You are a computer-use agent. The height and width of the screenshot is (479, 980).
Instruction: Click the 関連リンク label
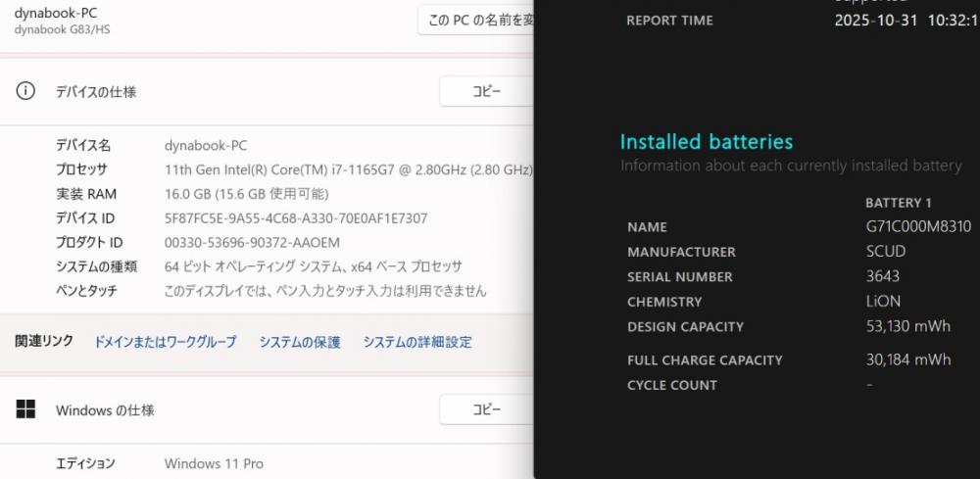tap(44, 341)
